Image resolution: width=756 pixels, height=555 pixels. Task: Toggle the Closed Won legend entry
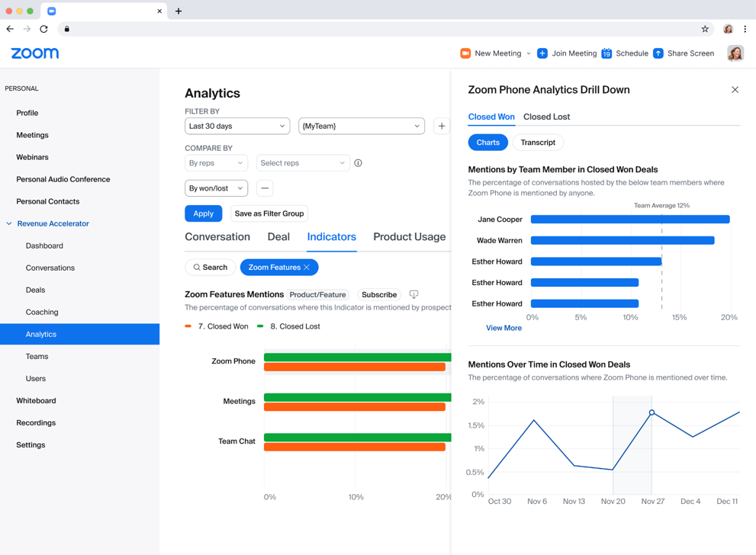click(x=217, y=326)
